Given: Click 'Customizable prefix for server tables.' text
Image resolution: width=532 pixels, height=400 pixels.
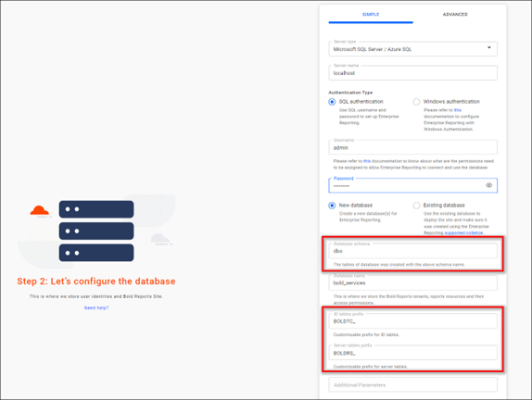Looking at the screenshot, I should tap(370, 367).
